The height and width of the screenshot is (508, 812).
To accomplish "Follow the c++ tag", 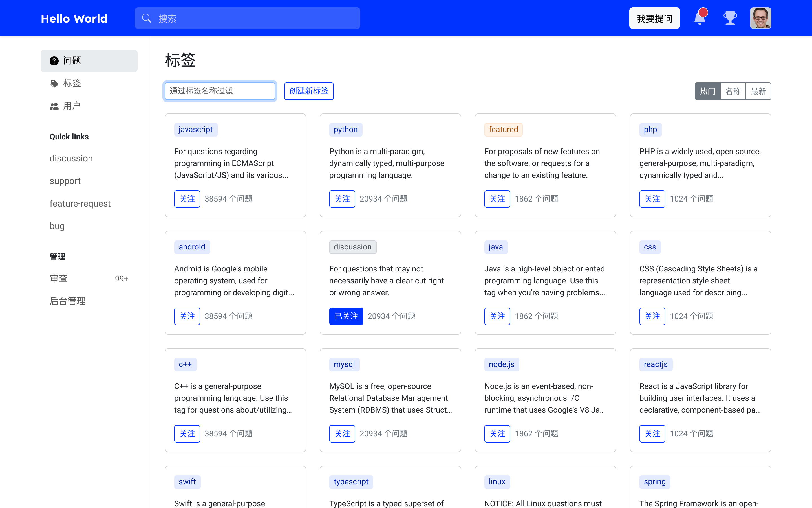I will (x=187, y=434).
